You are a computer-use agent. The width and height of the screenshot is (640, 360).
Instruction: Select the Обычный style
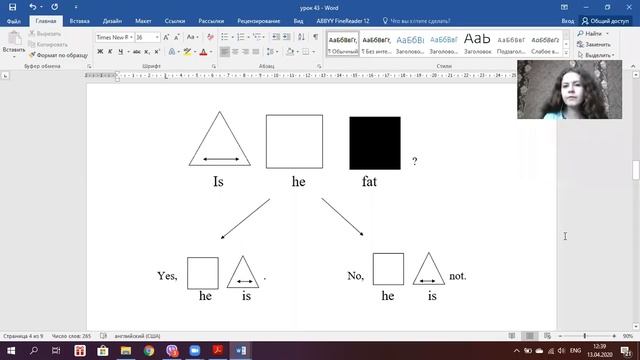coord(343,44)
